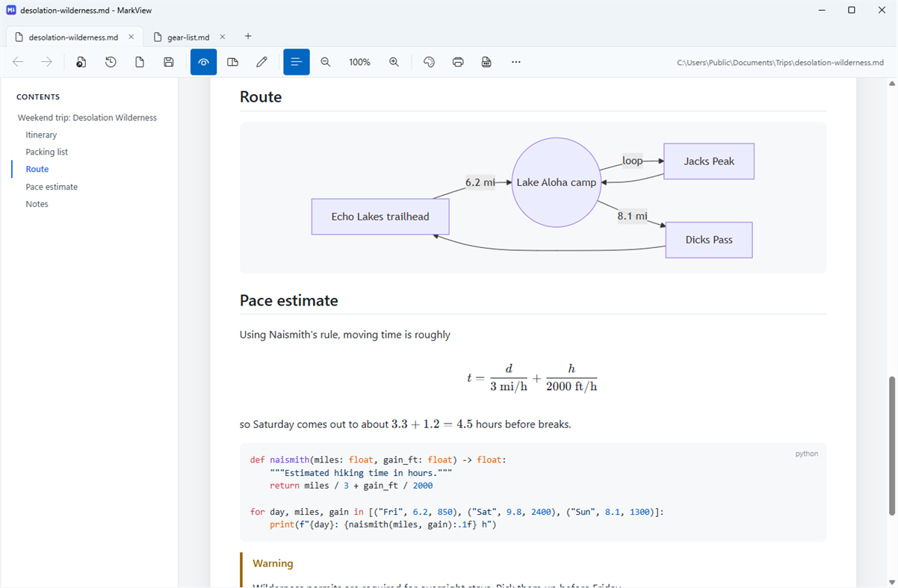Save the document with the floppy icon
This screenshot has height=588, width=898.
[169, 62]
